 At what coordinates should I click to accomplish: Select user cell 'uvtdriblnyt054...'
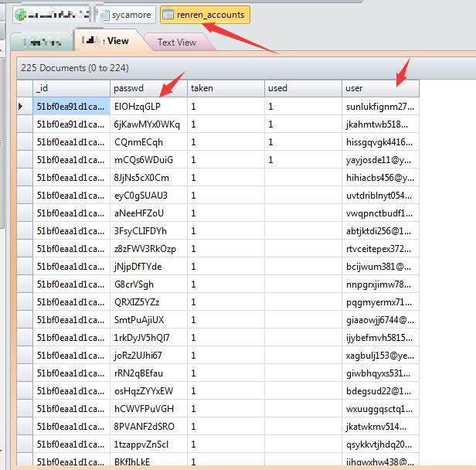(x=380, y=196)
